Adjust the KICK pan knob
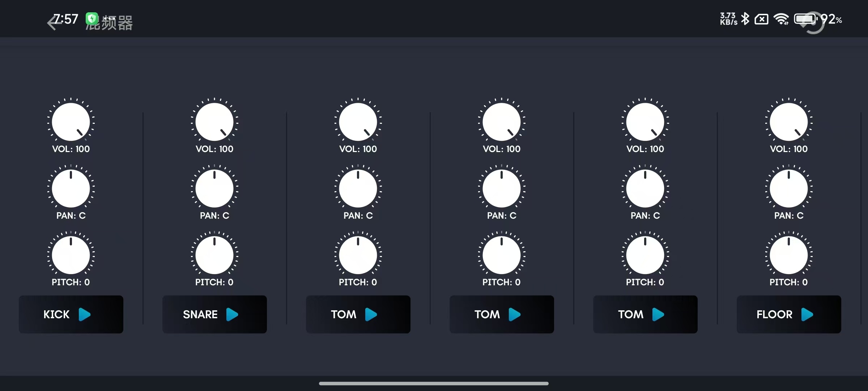Screen dimensions: 868x391 [71, 188]
